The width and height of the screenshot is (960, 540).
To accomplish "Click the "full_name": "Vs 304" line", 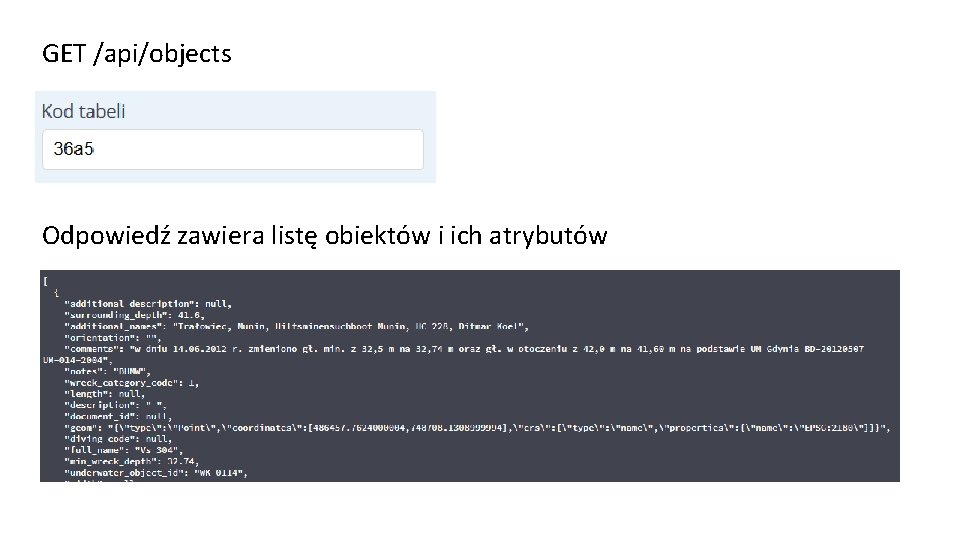I will click(x=124, y=450).
